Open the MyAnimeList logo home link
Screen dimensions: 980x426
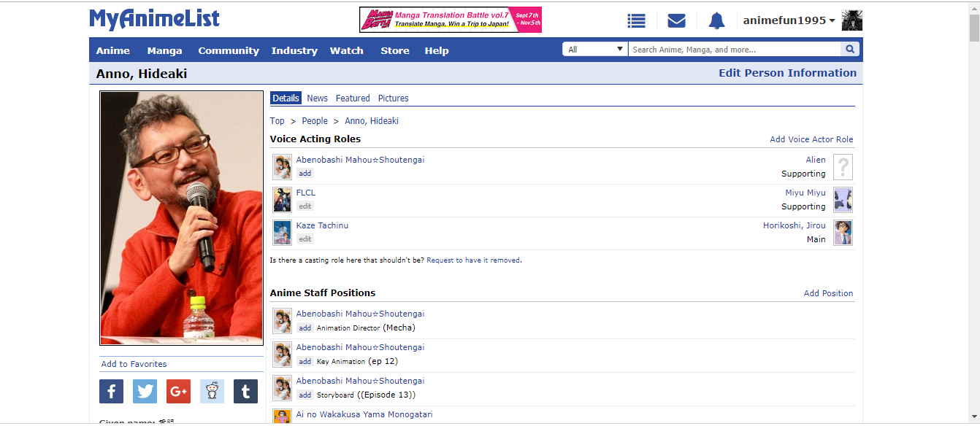point(154,19)
